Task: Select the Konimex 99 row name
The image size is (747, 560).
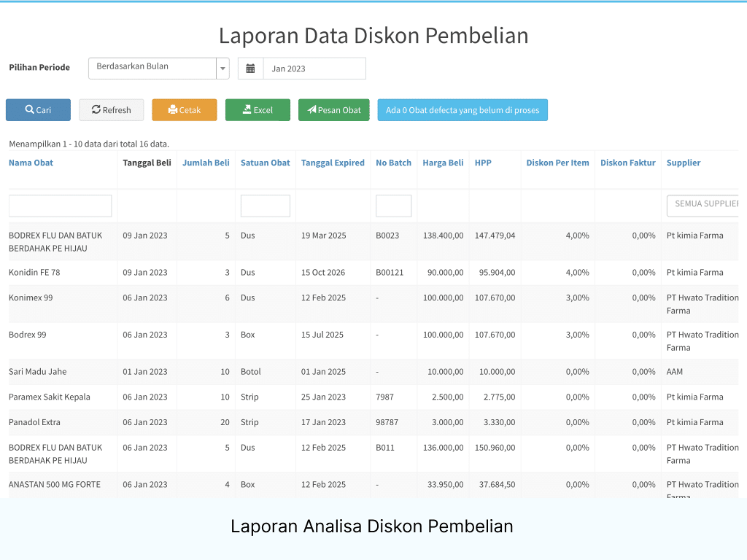Action: tap(31, 297)
